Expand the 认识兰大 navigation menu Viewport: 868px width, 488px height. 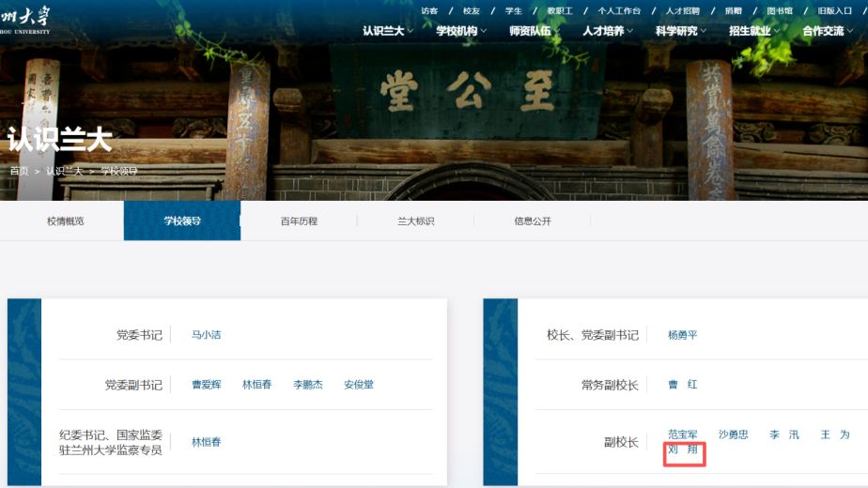[387, 31]
